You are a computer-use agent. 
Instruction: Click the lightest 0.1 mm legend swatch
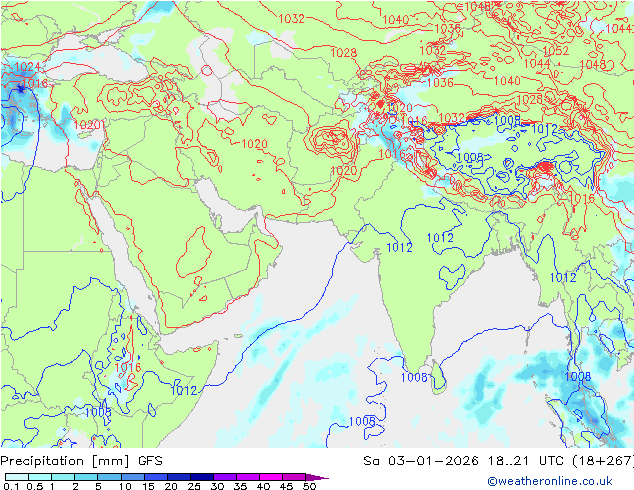[x=17, y=477]
